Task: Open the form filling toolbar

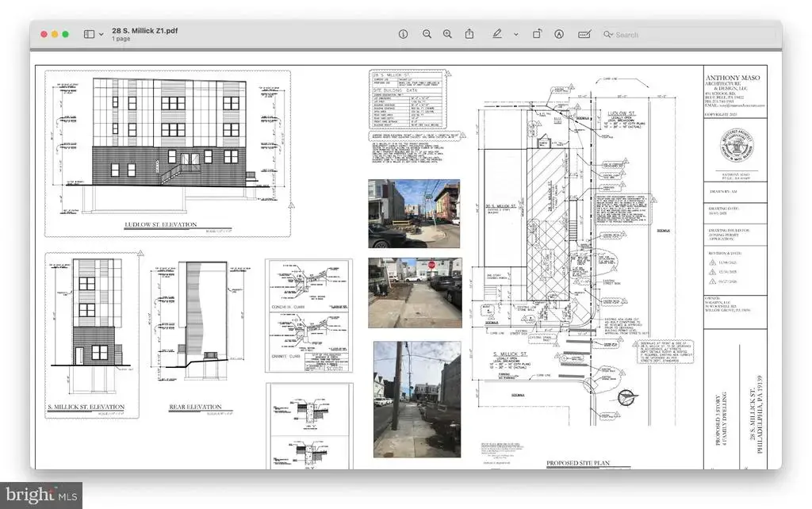Action: tap(584, 34)
